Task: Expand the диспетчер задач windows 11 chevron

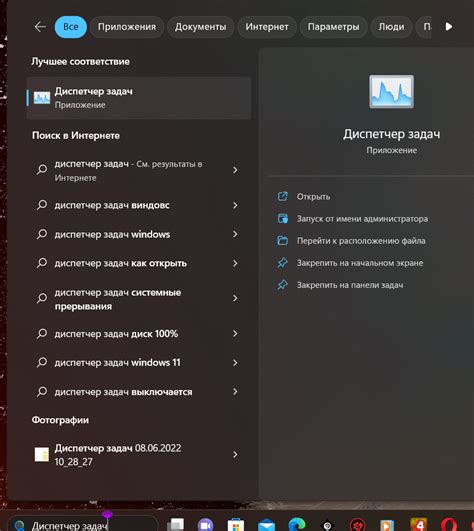Action: (235, 363)
